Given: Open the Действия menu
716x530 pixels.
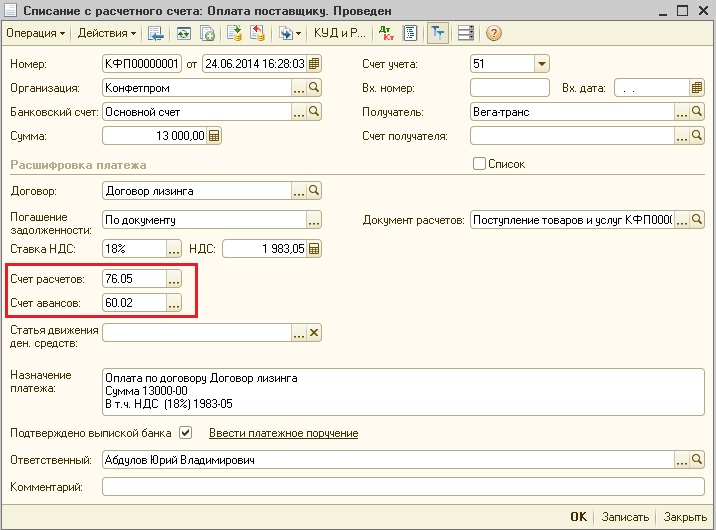Looking at the screenshot, I should 106,33.
